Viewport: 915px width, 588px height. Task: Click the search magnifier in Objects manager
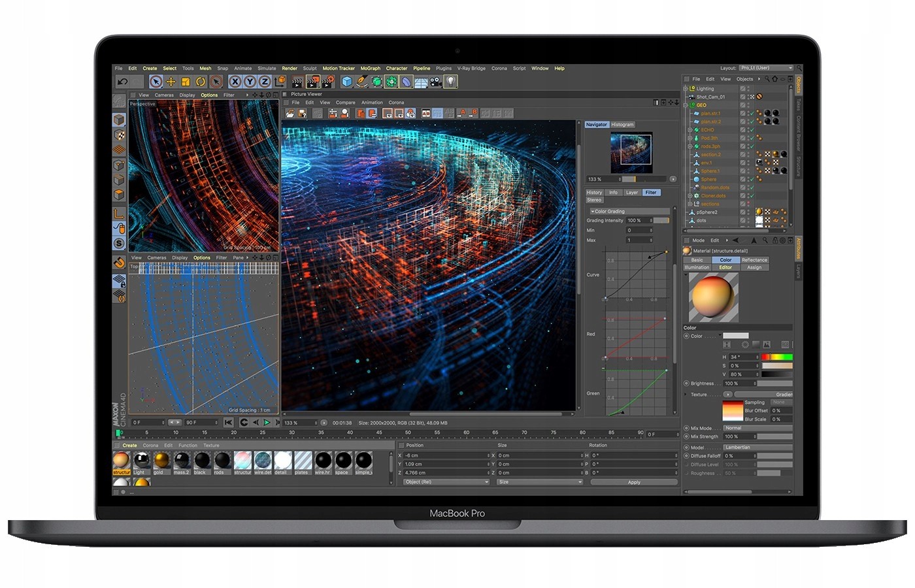pyautogui.click(x=766, y=79)
